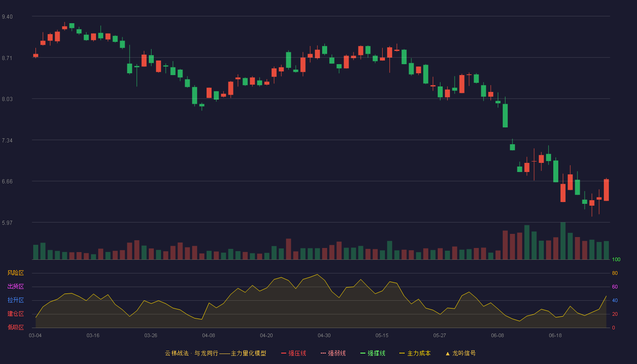This screenshot has height=364, width=637.
Task: Click the 8.71 price axis label
Action: tap(7, 58)
